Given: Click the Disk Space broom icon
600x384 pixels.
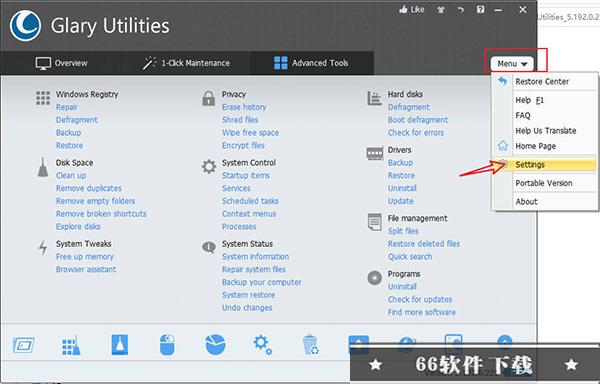Looking at the screenshot, I should click(43, 167).
